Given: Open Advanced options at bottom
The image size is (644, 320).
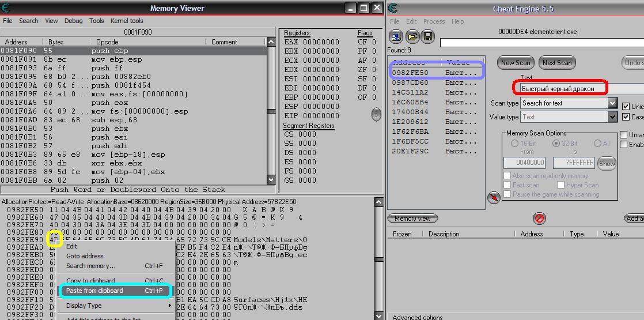Looking at the screenshot, I should [417, 317].
